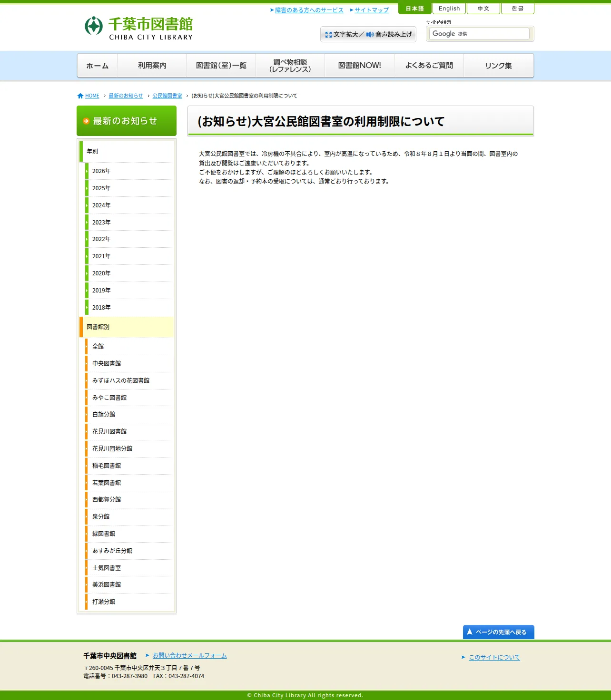Select 2025年 in the year list
The image size is (611, 700).
point(129,188)
